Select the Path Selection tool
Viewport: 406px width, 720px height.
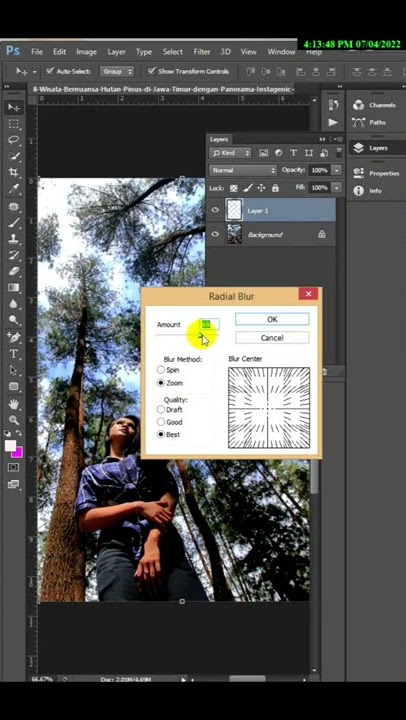[13, 370]
